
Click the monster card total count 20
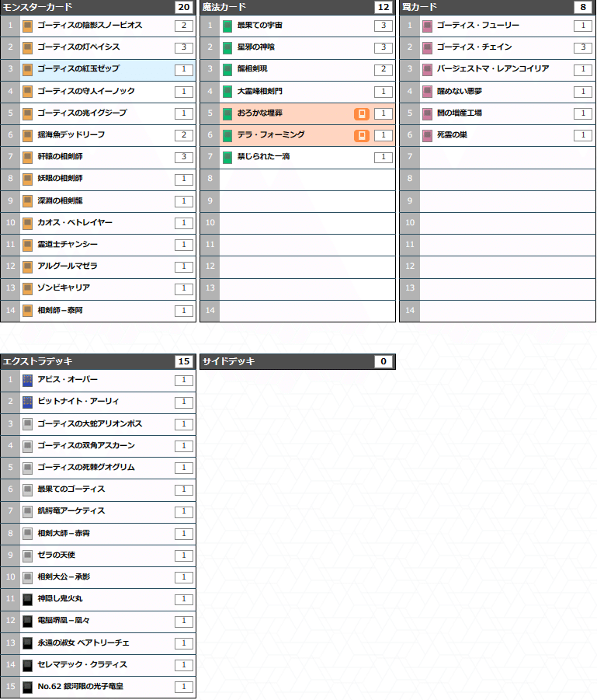[184, 7]
